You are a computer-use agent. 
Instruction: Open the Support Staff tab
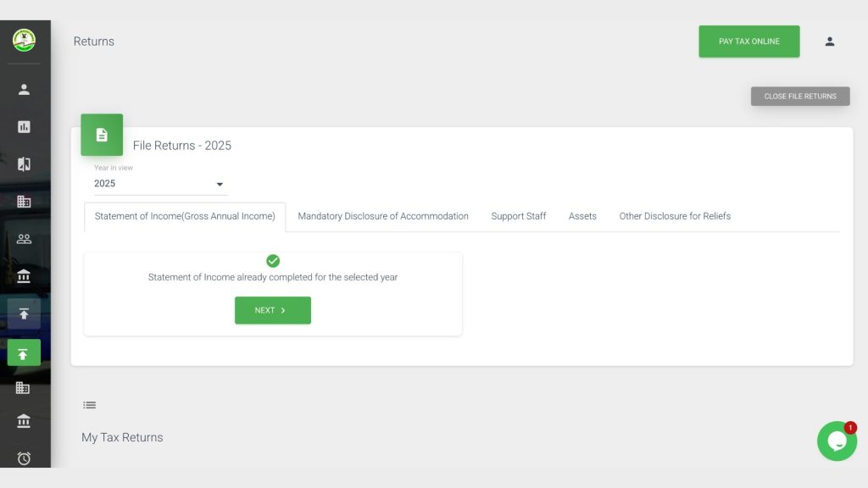[x=518, y=216]
